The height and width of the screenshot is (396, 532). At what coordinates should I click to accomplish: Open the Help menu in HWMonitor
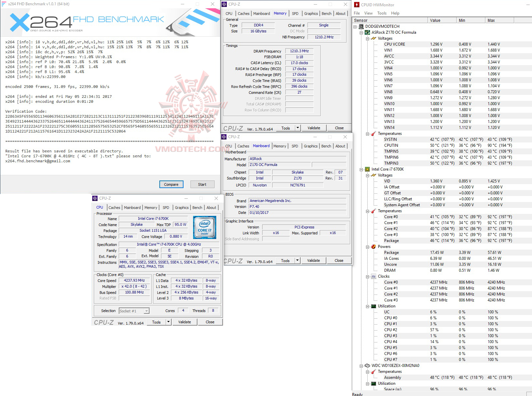[395, 13]
